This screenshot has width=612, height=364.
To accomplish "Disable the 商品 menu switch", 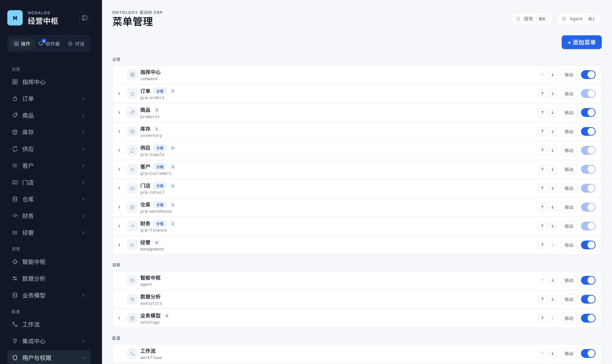I will [588, 112].
